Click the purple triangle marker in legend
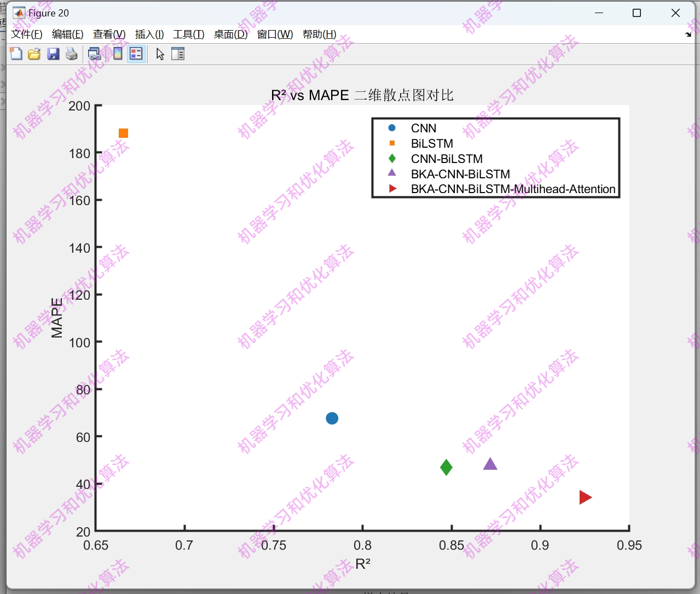Viewport: 700px width, 594px height. pos(392,173)
